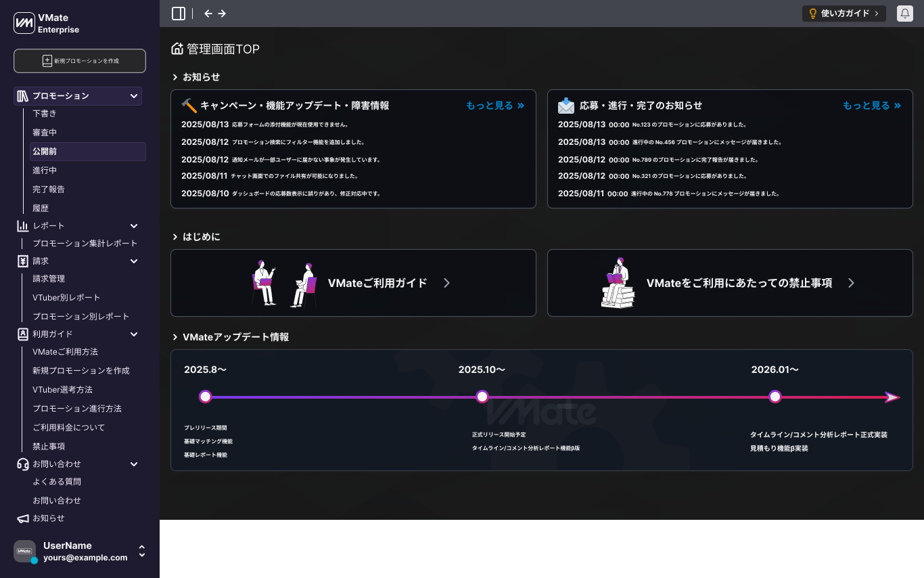The height and width of the screenshot is (578, 924).
Task: Open the UserName account switcher arrows
Action: coord(142,551)
